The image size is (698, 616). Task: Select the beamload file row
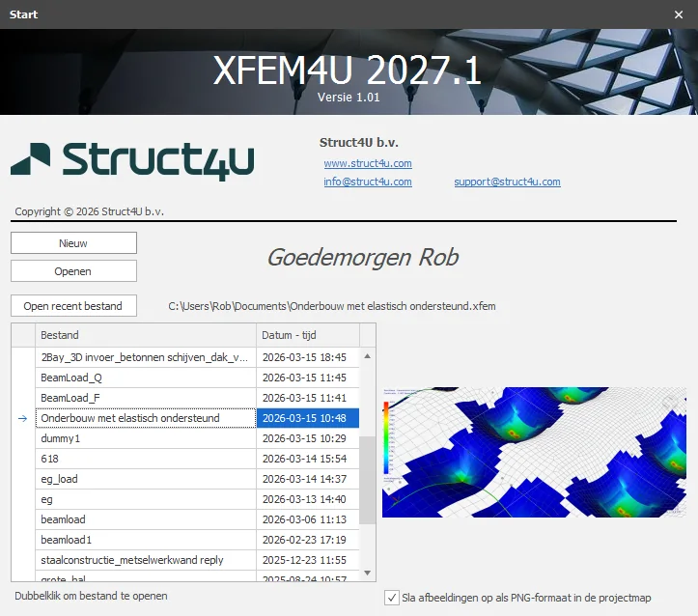pyautogui.click(x=146, y=519)
